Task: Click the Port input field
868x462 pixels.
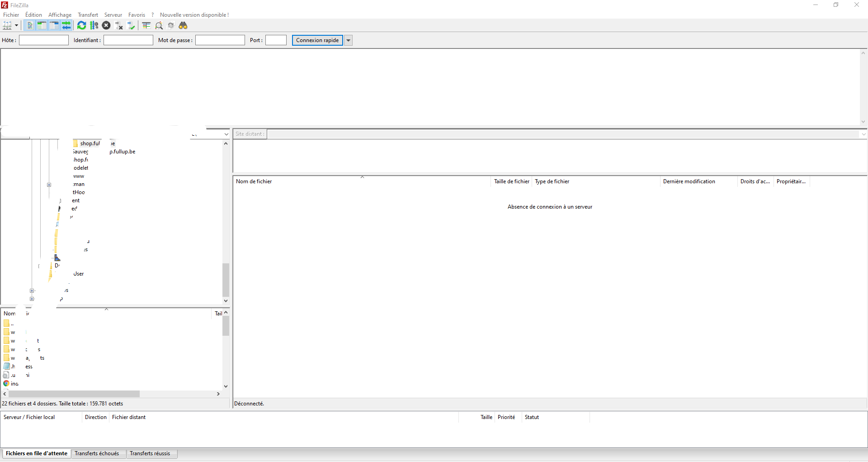Action: (x=276, y=40)
